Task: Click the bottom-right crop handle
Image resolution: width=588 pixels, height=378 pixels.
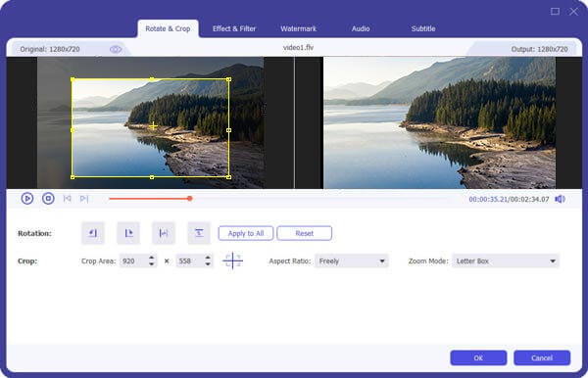Action: click(x=228, y=177)
